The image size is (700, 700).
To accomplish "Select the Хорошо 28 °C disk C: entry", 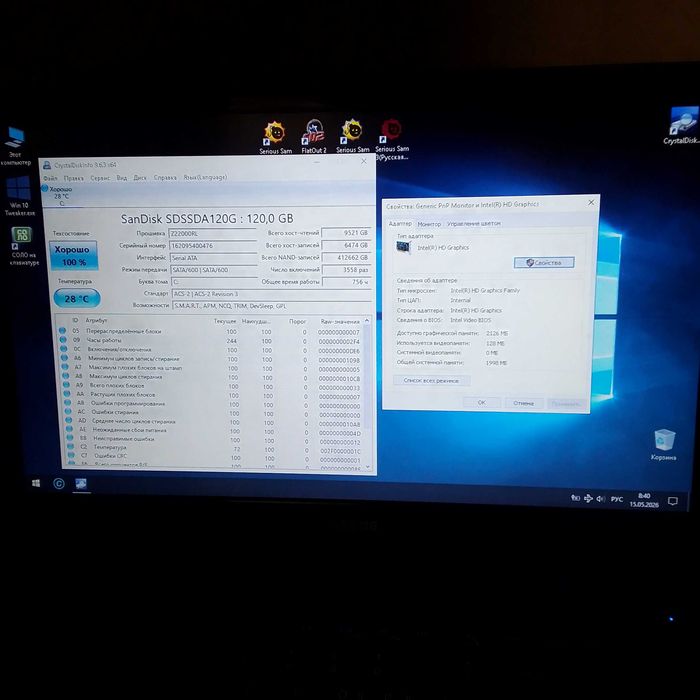I will coord(60,196).
